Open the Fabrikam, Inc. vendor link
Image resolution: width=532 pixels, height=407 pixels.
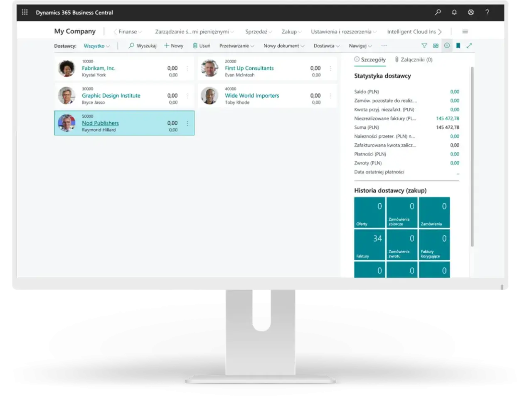(x=99, y=68)
